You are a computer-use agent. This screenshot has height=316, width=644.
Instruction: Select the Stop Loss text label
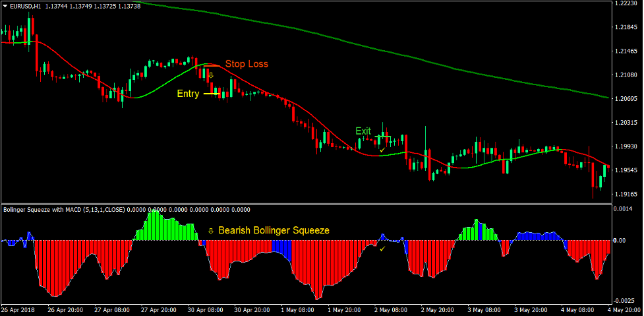pyautogui.click(x=247, y=64)
